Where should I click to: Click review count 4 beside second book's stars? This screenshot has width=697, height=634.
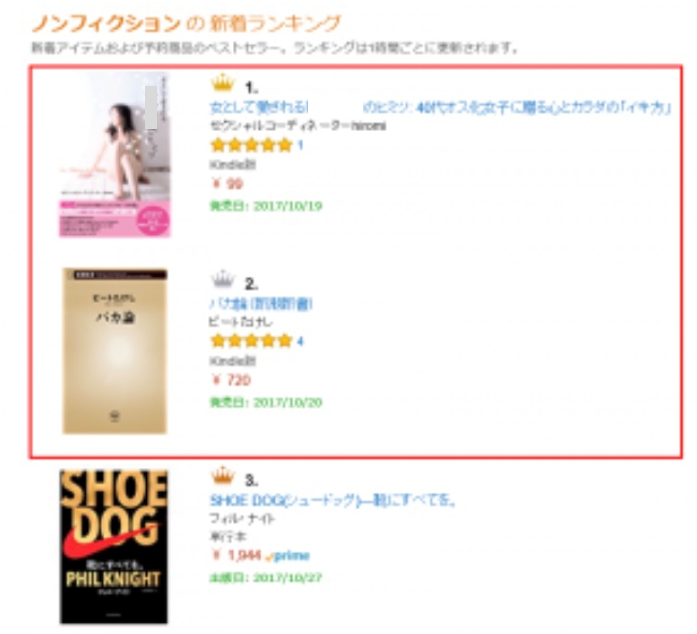(300, 341)
